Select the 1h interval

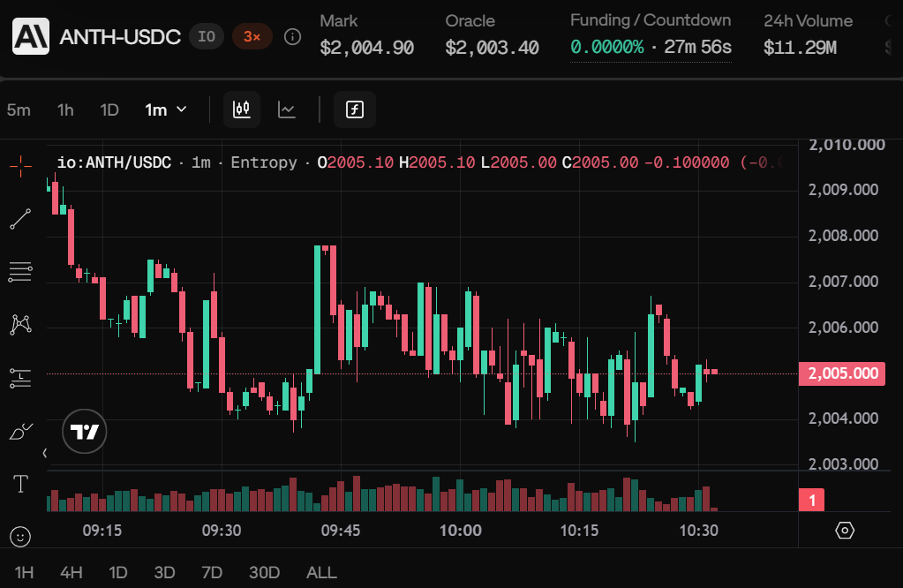pos(65,109)
